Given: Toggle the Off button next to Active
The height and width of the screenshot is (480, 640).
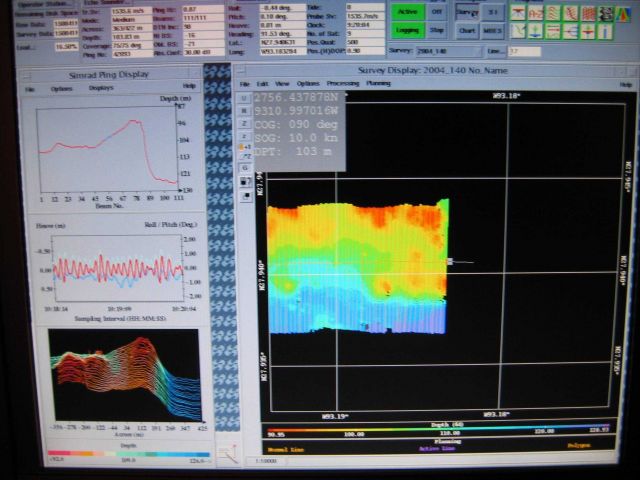Looking at the screenshot, I should [x=437, y=12].
